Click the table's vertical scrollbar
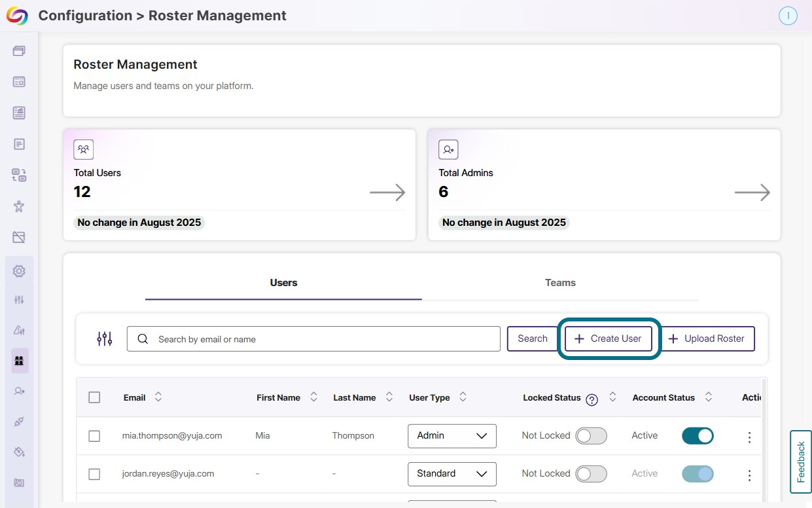 [x=764, y=439]
